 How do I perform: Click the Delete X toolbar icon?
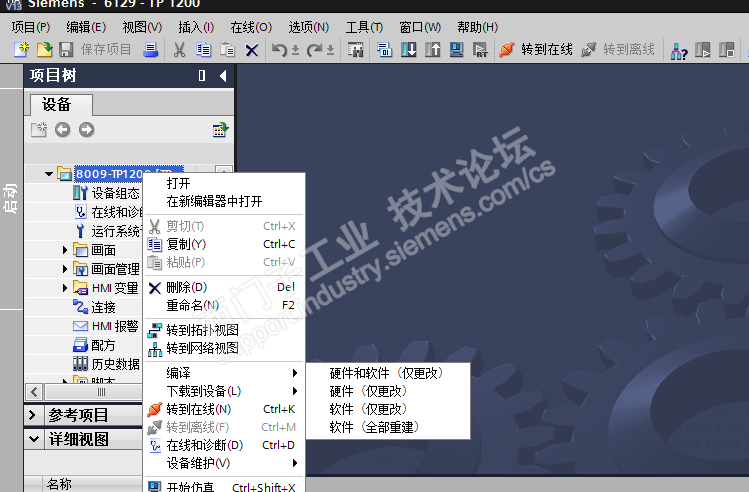(x=252, y=50)
